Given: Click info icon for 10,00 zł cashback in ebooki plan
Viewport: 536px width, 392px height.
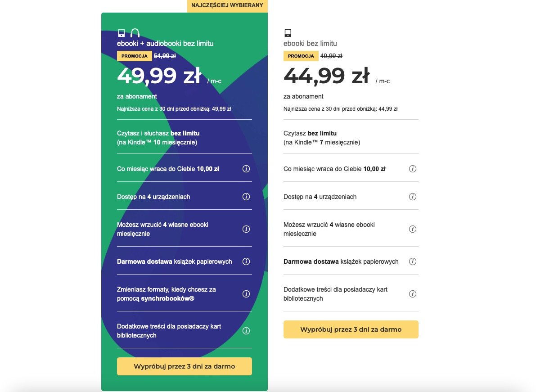Looking at the screenshot, I should click(413, 169).
